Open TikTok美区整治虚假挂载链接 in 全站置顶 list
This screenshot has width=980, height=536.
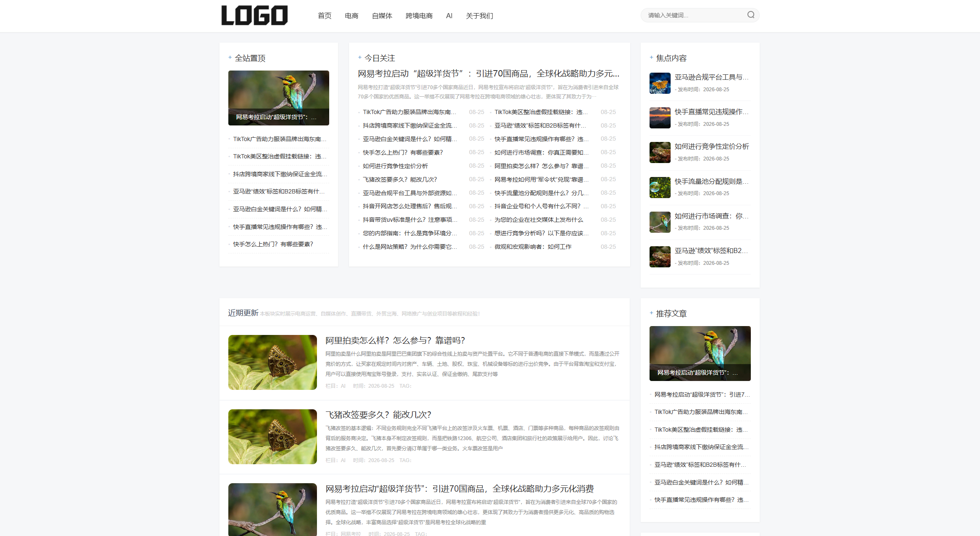pos(280,156)
